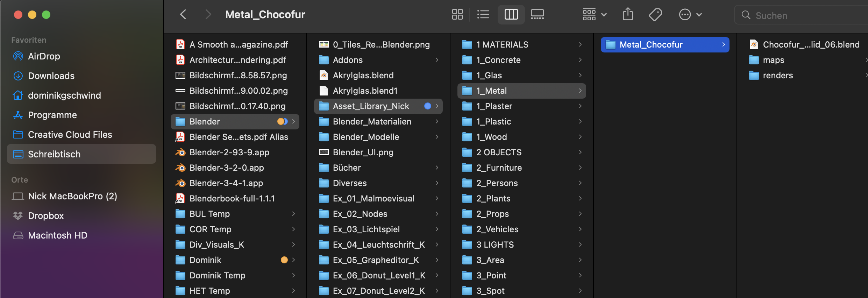Select Architectur...ndering.pdf file icon
The image size is (868, 298).
click(x=180, y=60)
